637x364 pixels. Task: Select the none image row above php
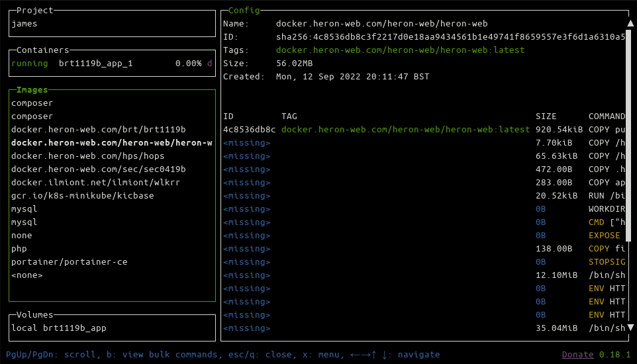click(22, 235)
